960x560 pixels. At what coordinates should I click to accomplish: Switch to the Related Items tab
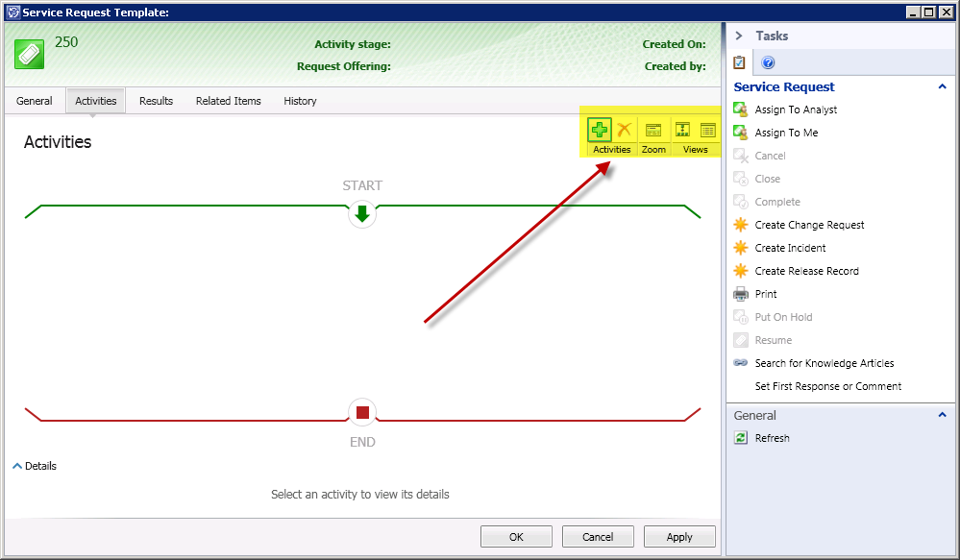[228, 101]
